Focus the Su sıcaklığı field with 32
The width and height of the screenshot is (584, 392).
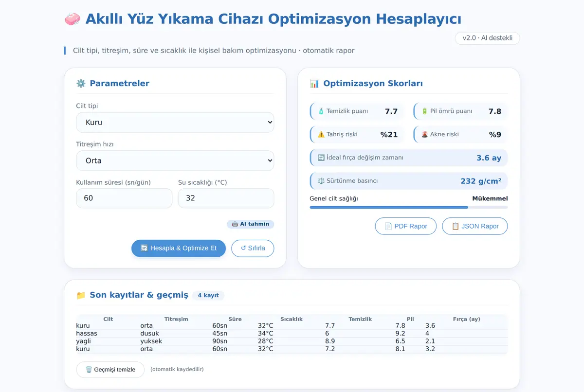click(226, 198)
